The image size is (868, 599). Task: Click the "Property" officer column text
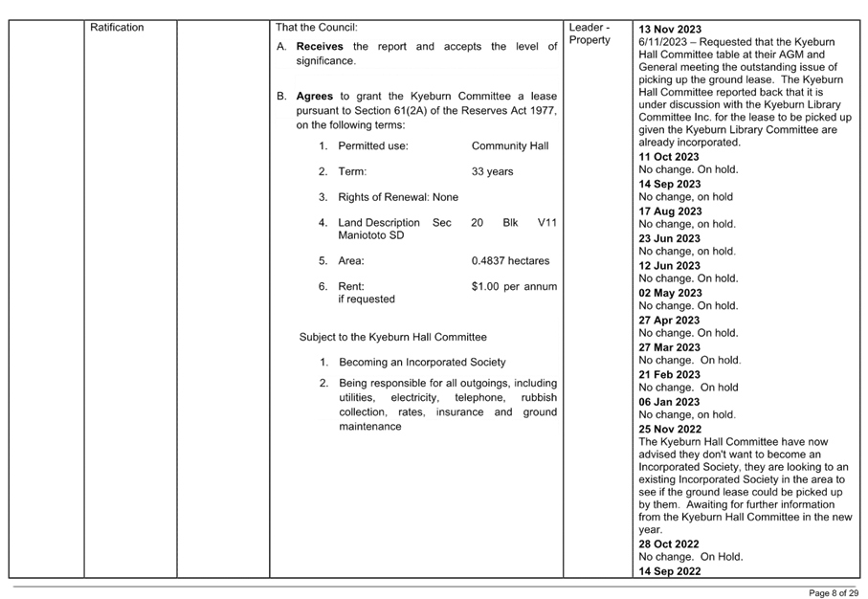[588, 41]
